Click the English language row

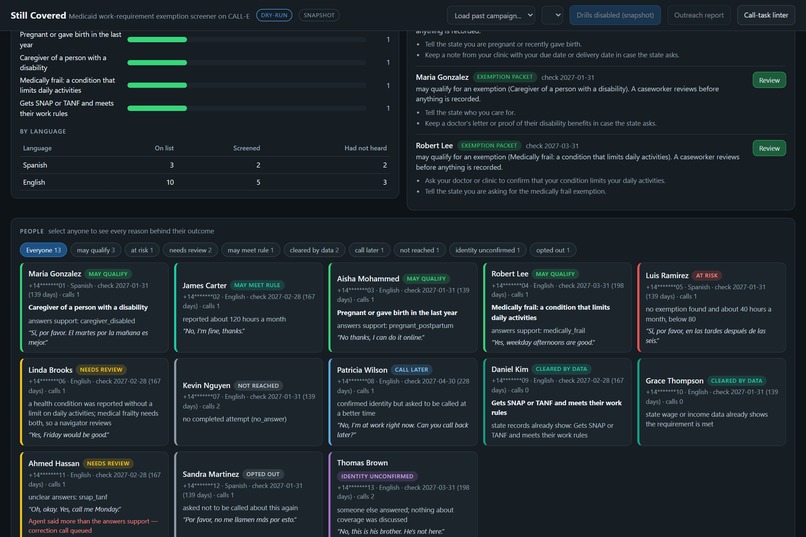point(205,182)
